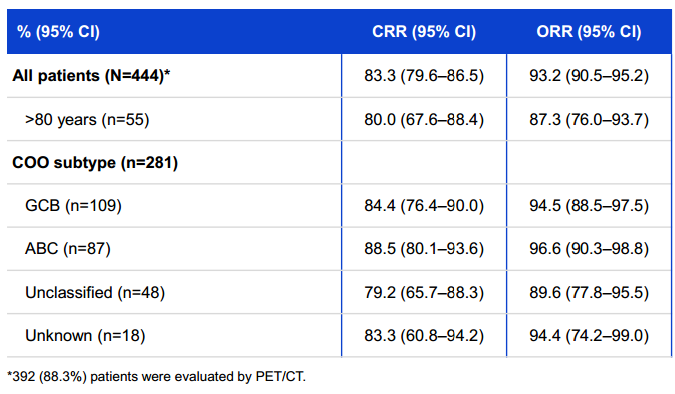Click ORR value 93.2 (90.5–95.2)
This screenshot has height=394, width=675.
[x=589, y=76]
